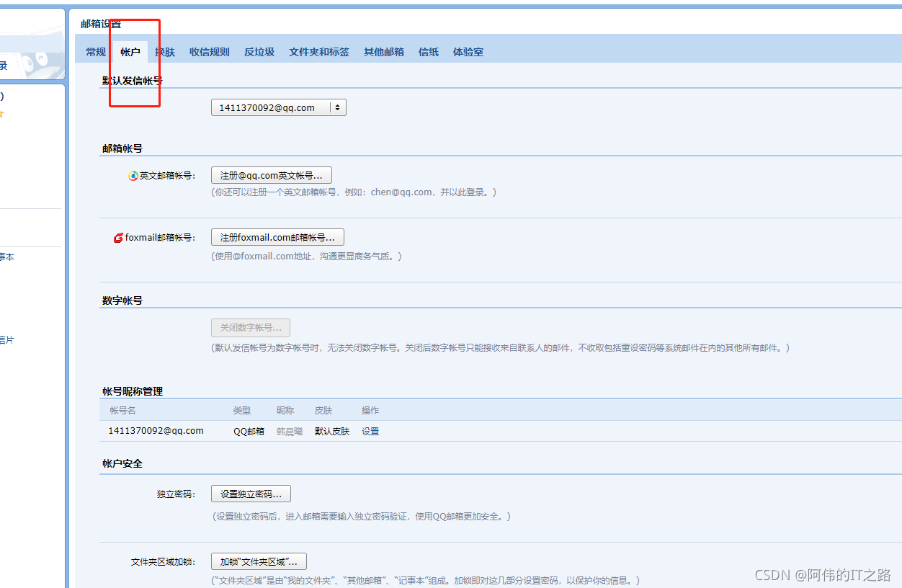Click the QQ邮箱 type cell
Screen dimensions: 902x588
point(249,432)
